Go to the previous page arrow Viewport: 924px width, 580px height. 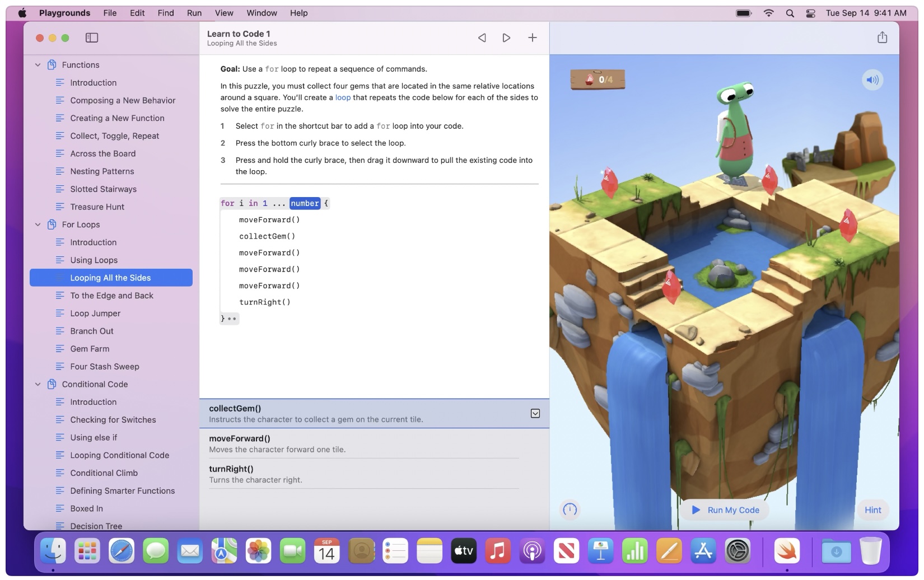(482, 38)
